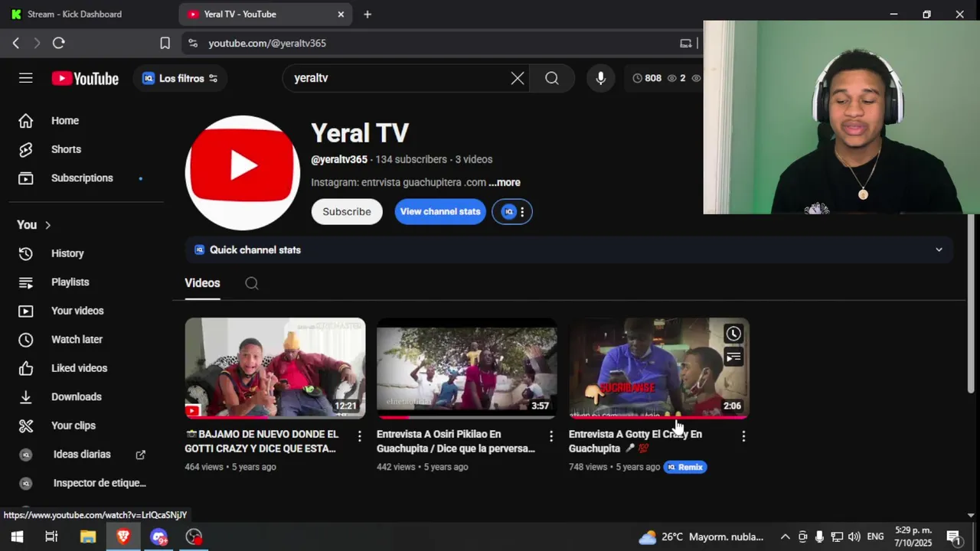Click the install app icon in address bar
Image resolution: width=980 pixels, height=551 pixels.
point(686,43)
